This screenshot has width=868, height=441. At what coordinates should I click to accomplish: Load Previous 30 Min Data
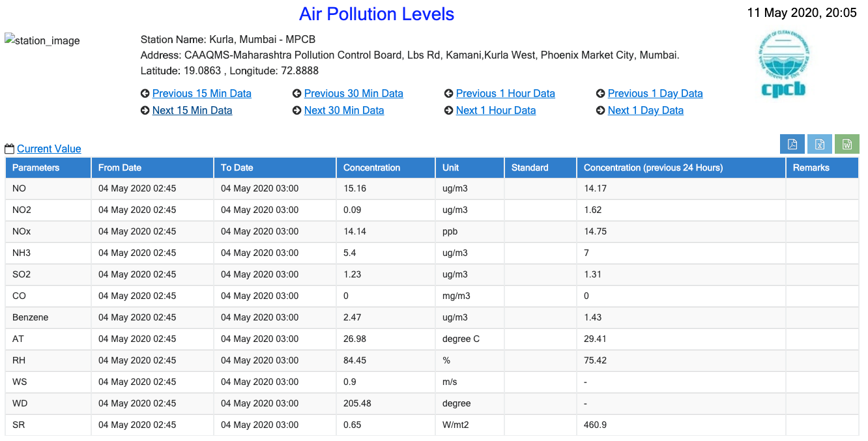pyautogui.click(x=353, y=94)
